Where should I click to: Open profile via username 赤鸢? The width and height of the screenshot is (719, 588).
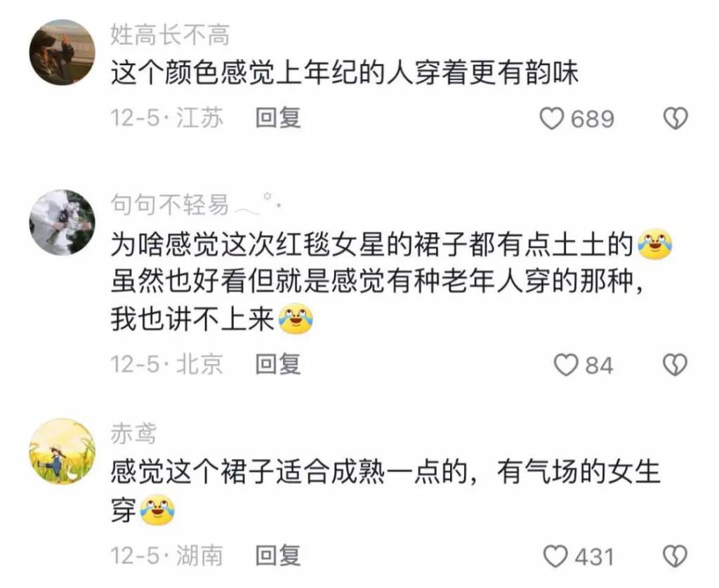[133, 433]
